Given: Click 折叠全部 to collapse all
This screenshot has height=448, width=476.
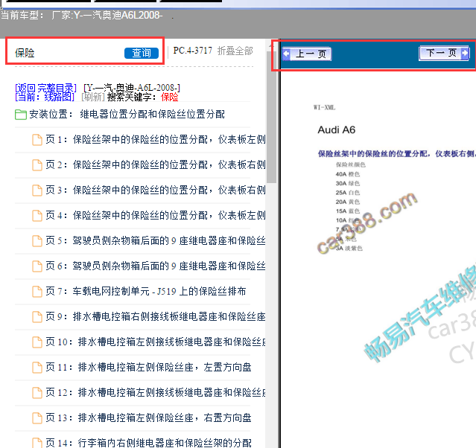Looking at the screenshot, I should pyautogui.click(x=235, y=51).
